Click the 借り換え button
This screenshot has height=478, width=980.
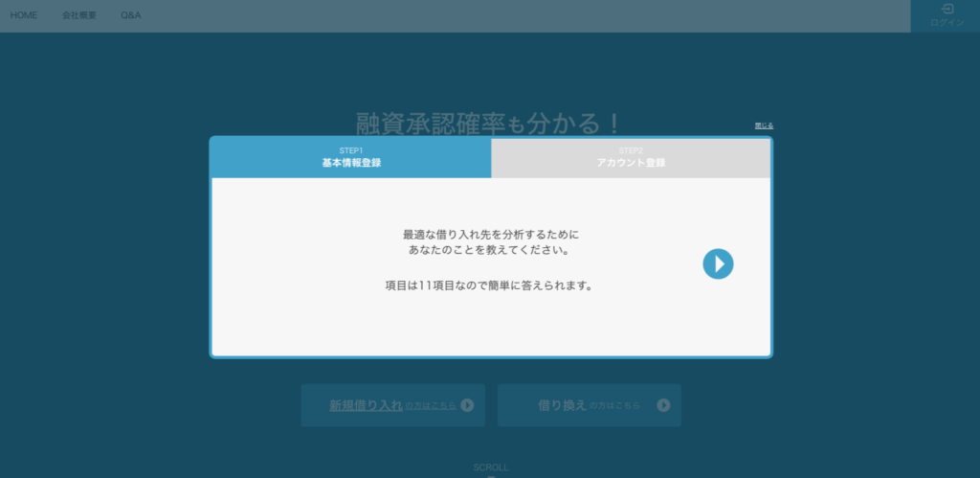point(589,405)
